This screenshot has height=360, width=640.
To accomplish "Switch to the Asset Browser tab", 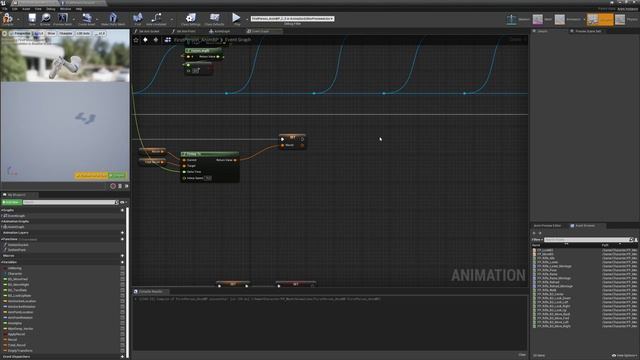I will [585, 226].
